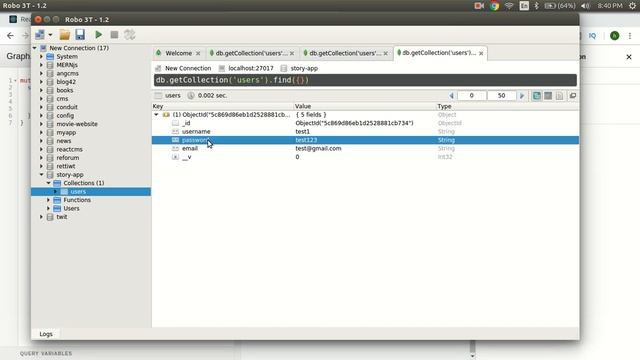
Task: Open the connect dropdown arrow
Action: coord(50,35)
